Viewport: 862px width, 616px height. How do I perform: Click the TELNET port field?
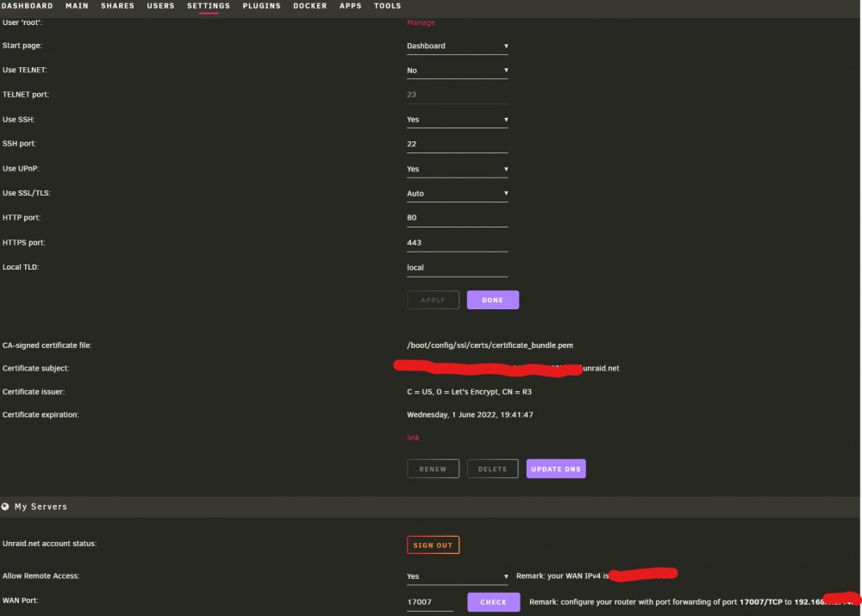click(458, 95)
